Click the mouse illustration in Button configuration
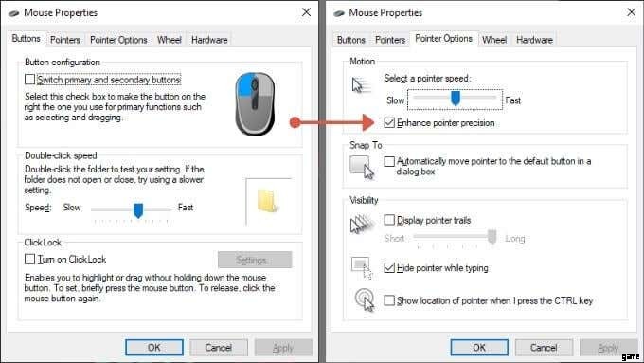Image resolution: width=644 pixels, height=363 pixels. click(x=255, y=104)
